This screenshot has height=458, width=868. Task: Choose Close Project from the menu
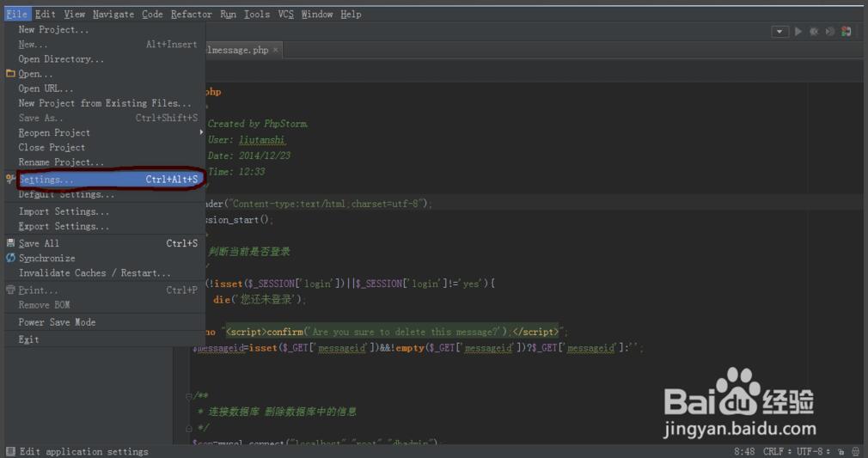click(105, 147)
